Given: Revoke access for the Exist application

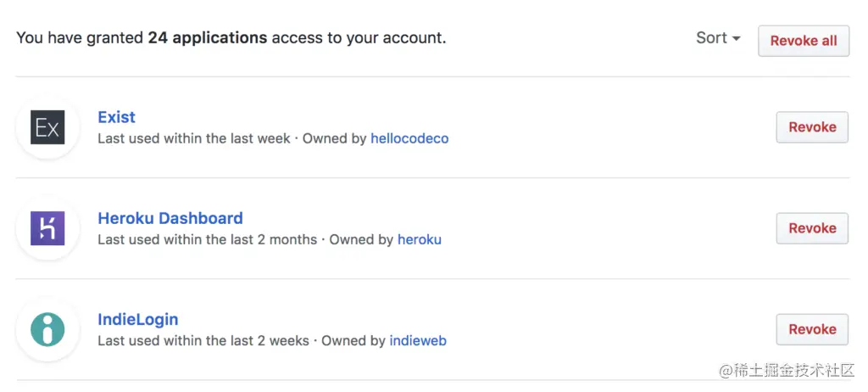Looking at the screenshot, I should click(x=812, y=127).
